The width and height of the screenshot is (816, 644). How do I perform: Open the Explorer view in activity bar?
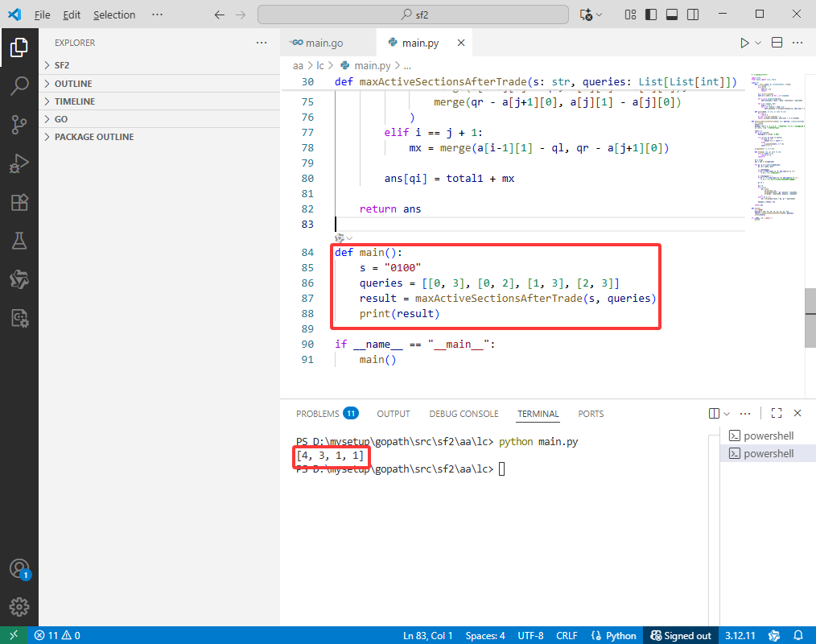pos(19,47)
